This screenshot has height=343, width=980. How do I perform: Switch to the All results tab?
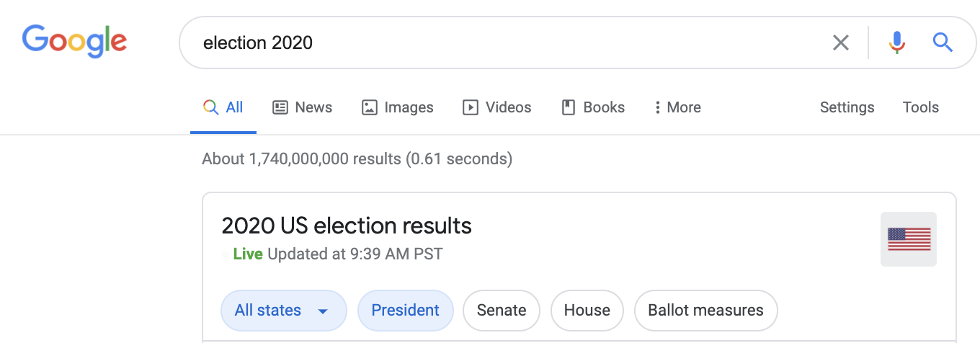tap(223, 107)
